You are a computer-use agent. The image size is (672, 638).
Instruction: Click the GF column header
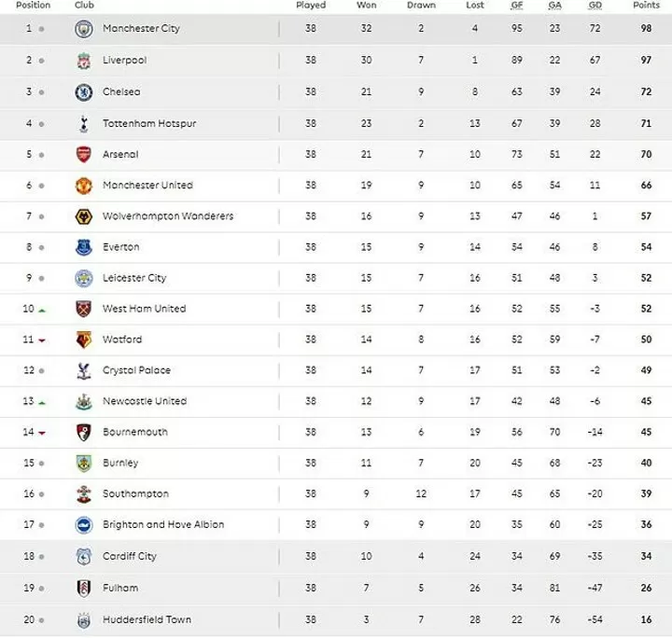[x=517, y=6]
